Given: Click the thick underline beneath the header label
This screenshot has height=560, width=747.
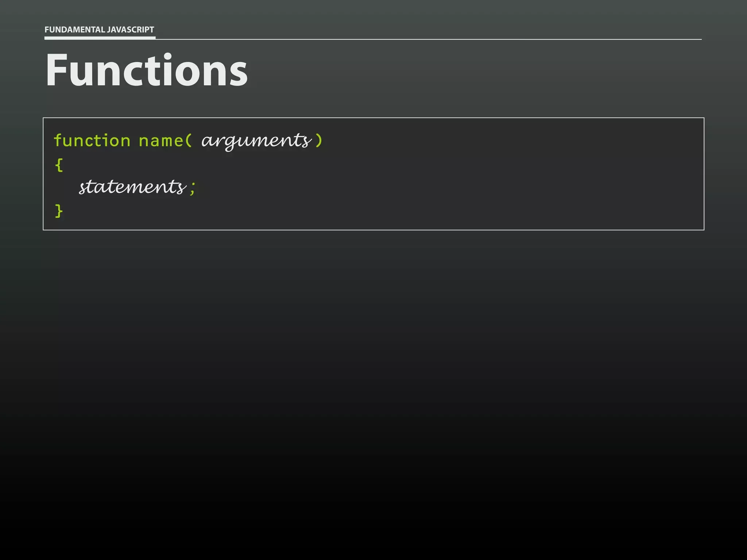Looking at the screenshot, I should coord(100,38).
